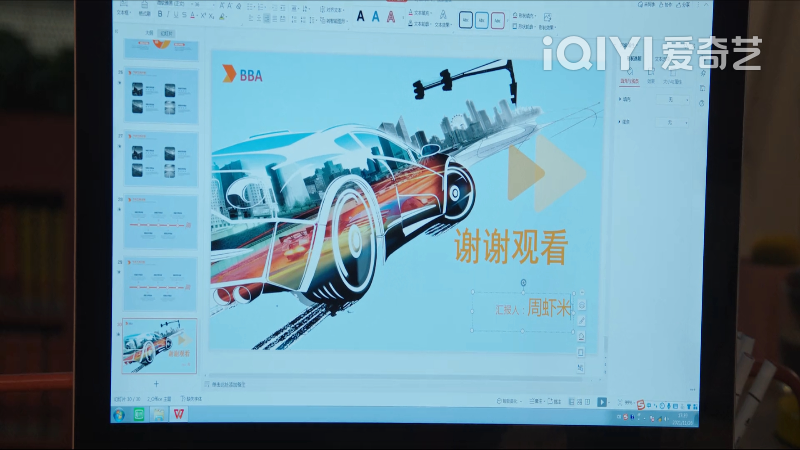Image resolution: width=800 pixels, height=450 pixels.
Task: Select slide 26 thumbnail in panel
Action: pyautogui.click(x=161, y=96)
